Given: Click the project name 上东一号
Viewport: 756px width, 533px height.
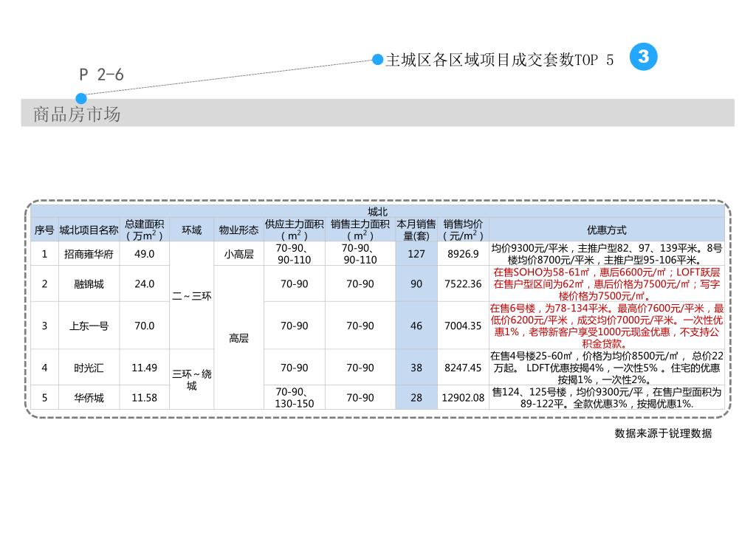Looking at the screenshot, I should [89, 326].
